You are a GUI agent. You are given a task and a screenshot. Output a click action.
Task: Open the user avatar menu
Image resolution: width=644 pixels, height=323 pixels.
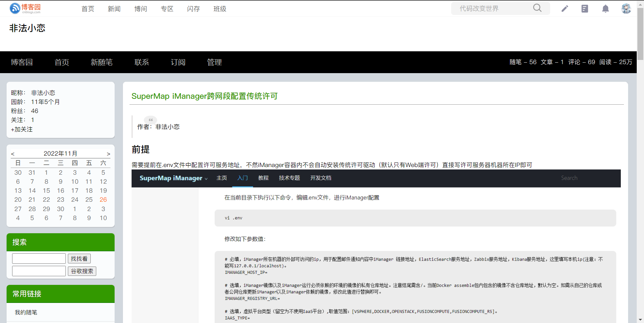626,9
